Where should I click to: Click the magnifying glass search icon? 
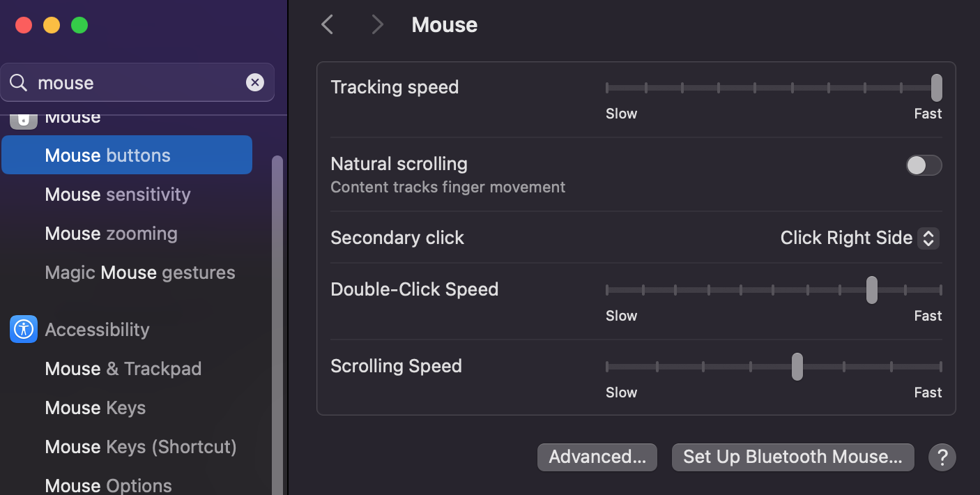[19, 83]
